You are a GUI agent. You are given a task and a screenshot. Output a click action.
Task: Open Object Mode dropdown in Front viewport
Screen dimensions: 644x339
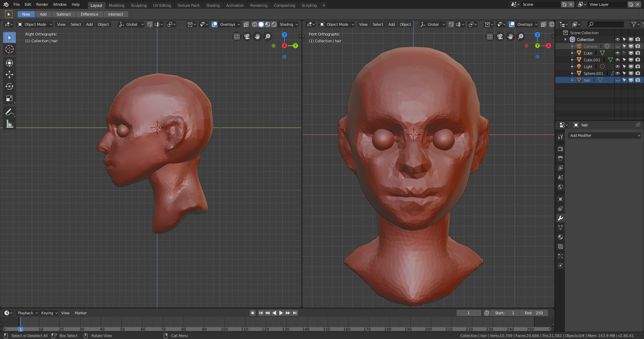(337, 24)
